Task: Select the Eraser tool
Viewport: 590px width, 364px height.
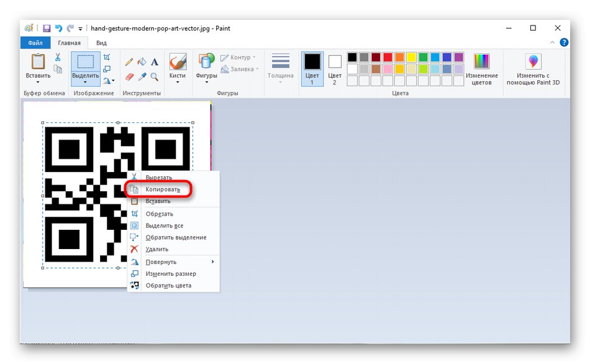Action: (129, 77)
